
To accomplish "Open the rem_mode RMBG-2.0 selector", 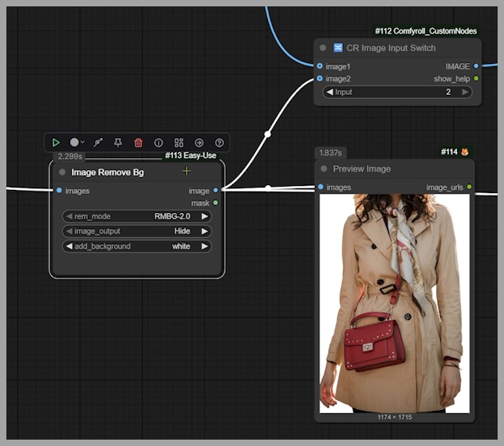I will click(x=136, y=216).
